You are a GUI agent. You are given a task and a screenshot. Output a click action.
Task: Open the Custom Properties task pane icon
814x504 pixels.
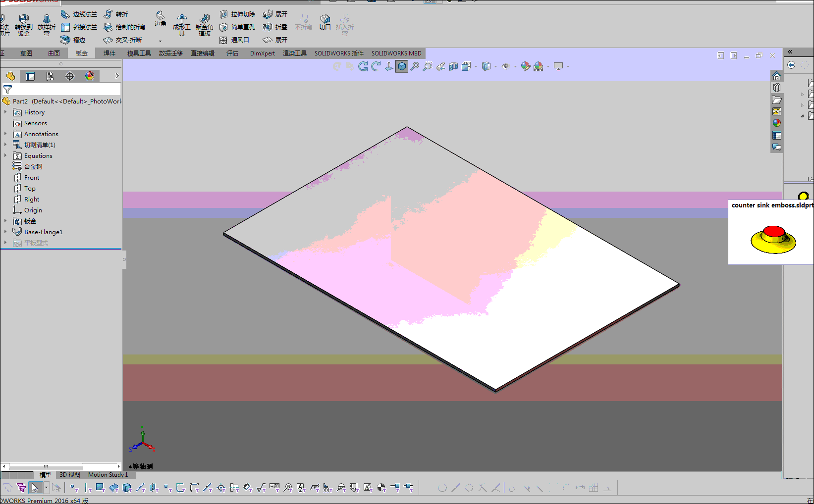point(777,136)
